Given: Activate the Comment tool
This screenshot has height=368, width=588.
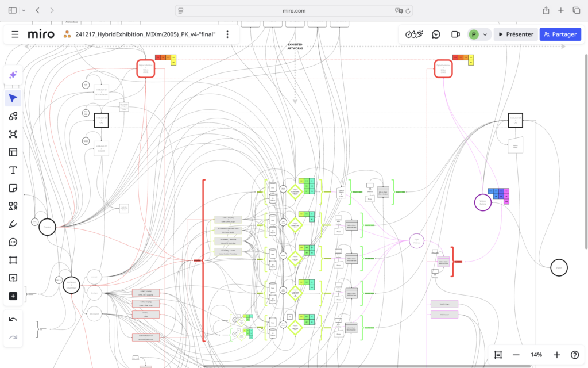Looking at the screenshot, I should tap(13, 242).
